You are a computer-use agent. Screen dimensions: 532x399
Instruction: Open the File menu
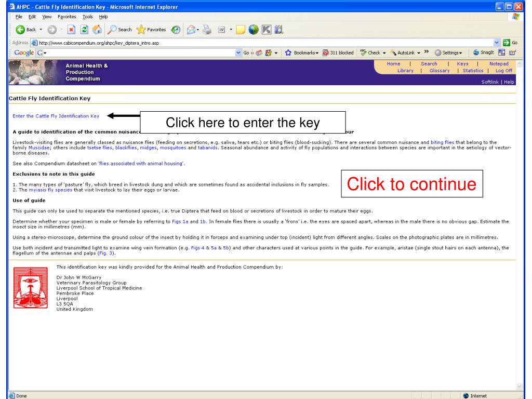[19, 17]
